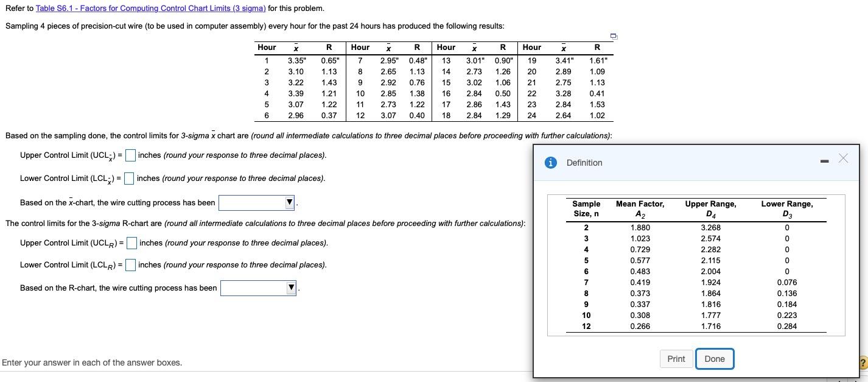
Task: Click the blue info icon beside Definition
Action: [551, 163]
